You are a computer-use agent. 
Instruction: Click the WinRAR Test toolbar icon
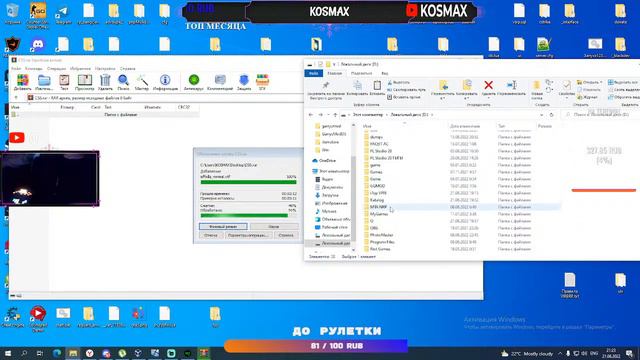(x=64, y=80)
